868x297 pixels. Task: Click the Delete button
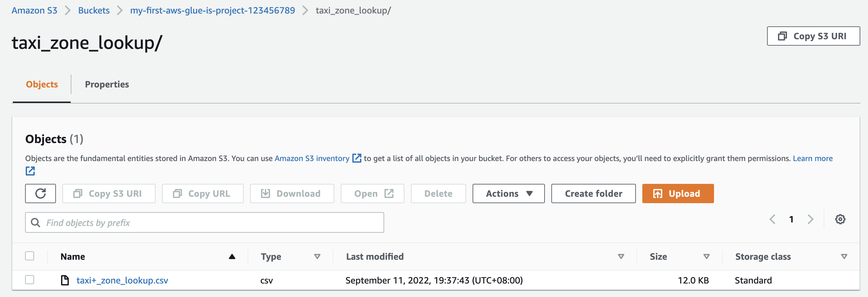[438, 193]
